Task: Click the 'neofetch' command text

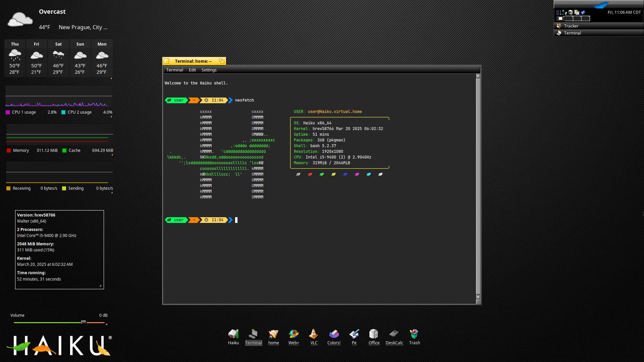Action: 244,100
